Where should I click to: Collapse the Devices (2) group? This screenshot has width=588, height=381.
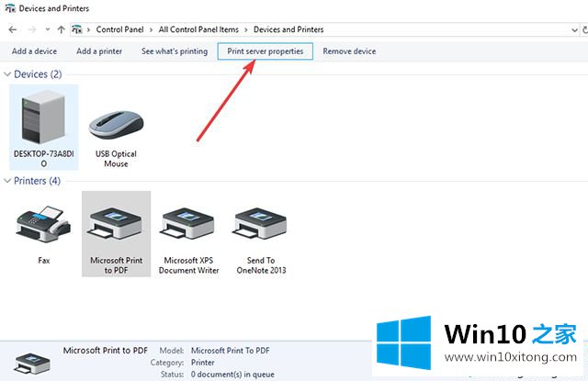[9, 73]
